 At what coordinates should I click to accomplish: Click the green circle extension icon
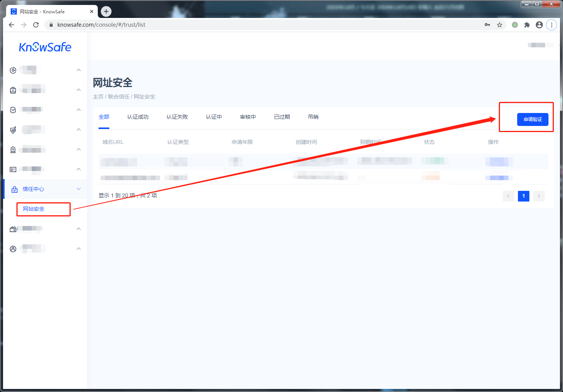pyautogui.click(x=515, y=25)
